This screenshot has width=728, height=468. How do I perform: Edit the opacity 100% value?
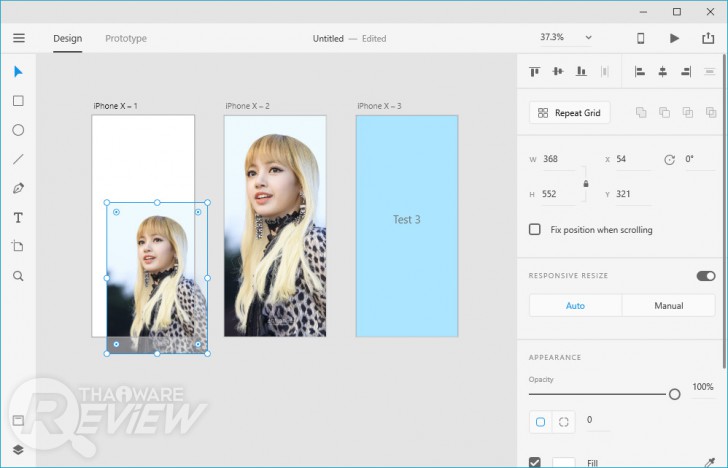click(x=703, y=387)
